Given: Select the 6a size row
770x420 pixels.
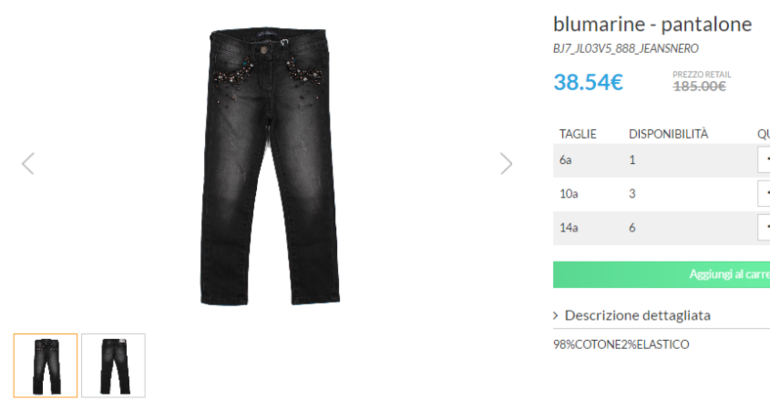Looking at the screenshot, I should click(x=661, y=160).
